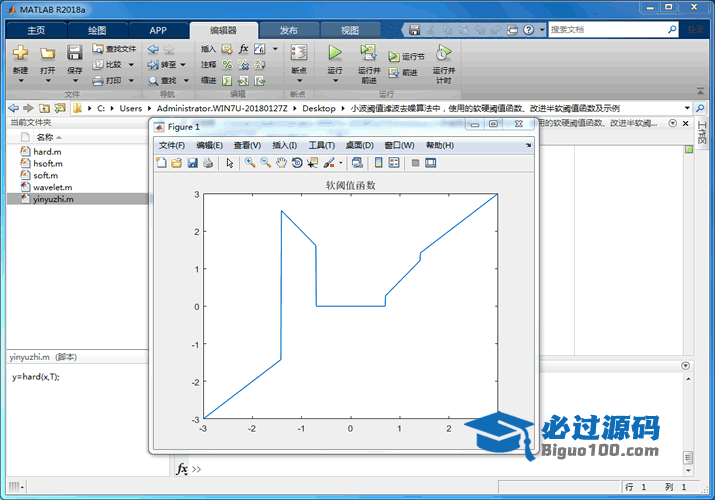Click the editor panel actions circle arrow
The width and height of the screenshot is (715, 500).
[673, 123]
